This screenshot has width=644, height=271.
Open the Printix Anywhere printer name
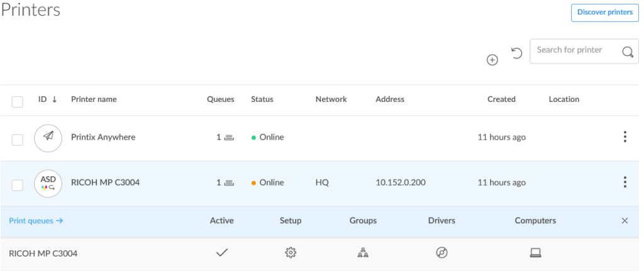[x=103, y=137]
